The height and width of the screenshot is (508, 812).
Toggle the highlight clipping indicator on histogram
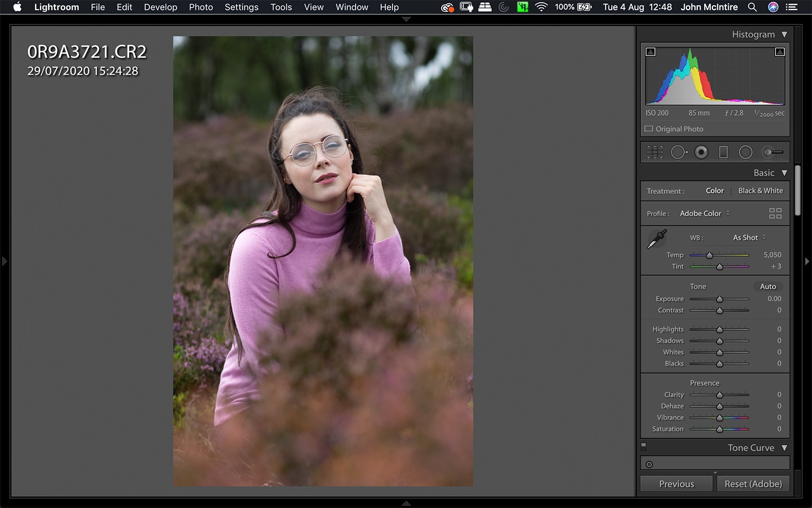pos(780,51)
